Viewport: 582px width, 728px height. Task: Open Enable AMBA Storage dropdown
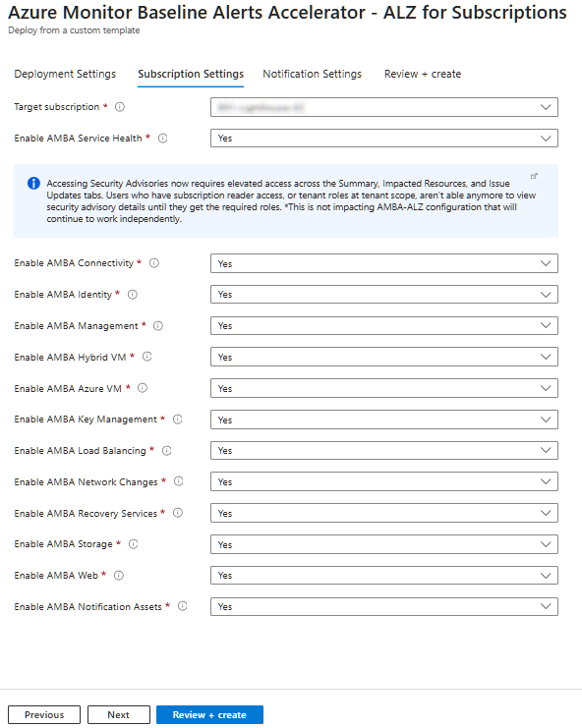pyautogui.click(x=384, y=544)
